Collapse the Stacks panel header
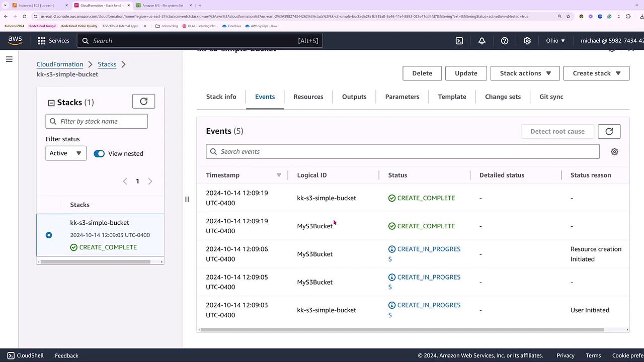Viewport: 644px width, 362px height. 51,103
